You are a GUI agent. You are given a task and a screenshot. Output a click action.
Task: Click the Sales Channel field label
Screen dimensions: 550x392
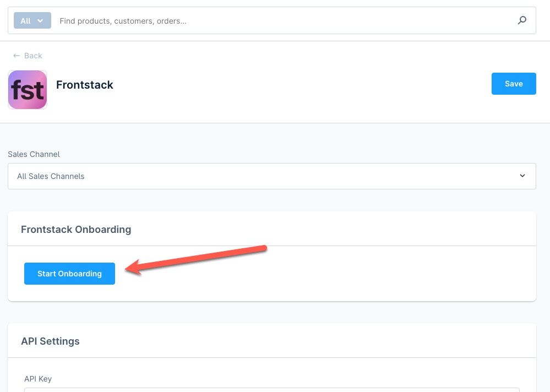34,154
